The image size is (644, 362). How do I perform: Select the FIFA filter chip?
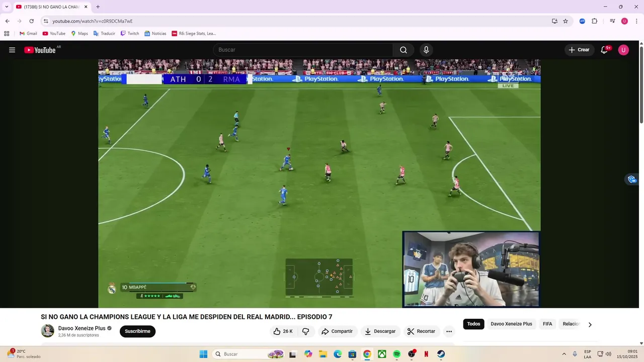(x=547, y=324)
